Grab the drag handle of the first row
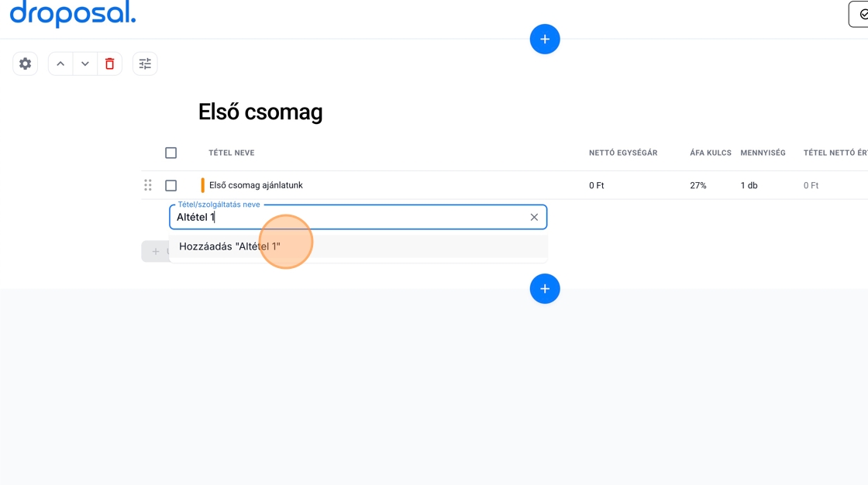This screenshot has width=868, height=485. tap(148, 185)
